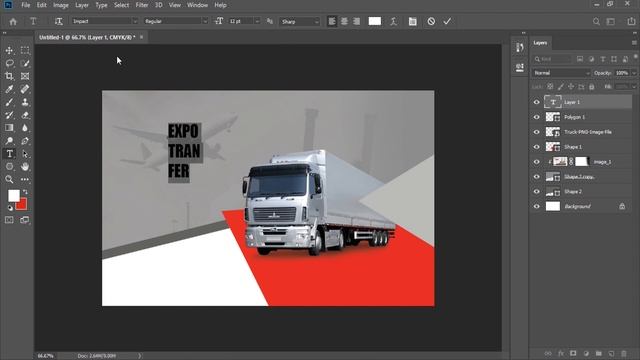Open the Window menu
This screenshot has width=640, height=360.
point(197,5)
